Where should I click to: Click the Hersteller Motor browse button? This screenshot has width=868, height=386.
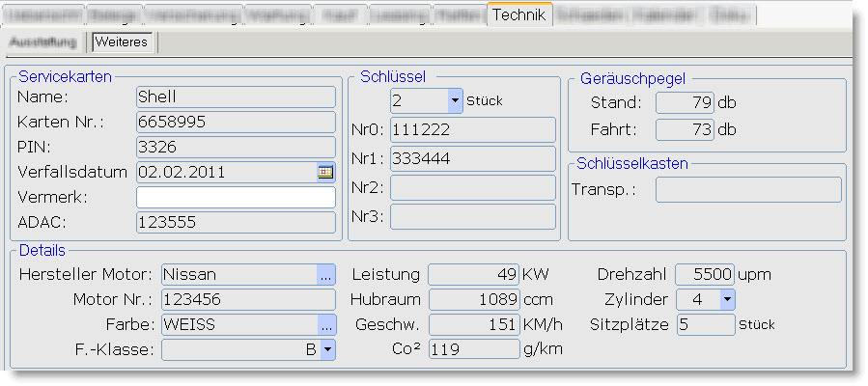(326, 275)
